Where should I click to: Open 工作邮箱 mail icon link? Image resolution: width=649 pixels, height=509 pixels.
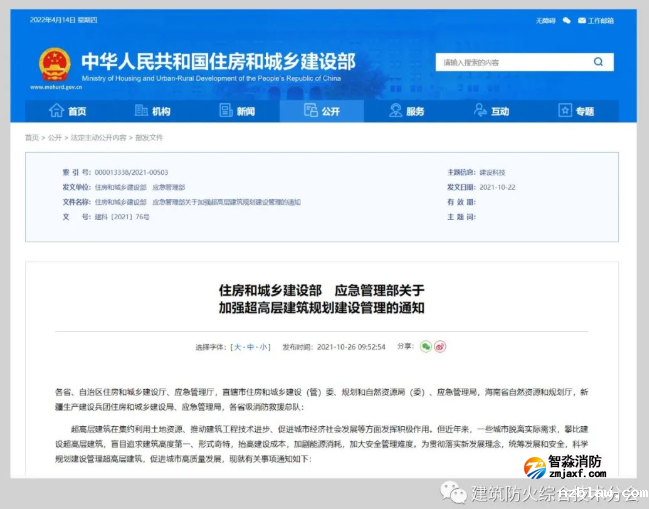600,19
